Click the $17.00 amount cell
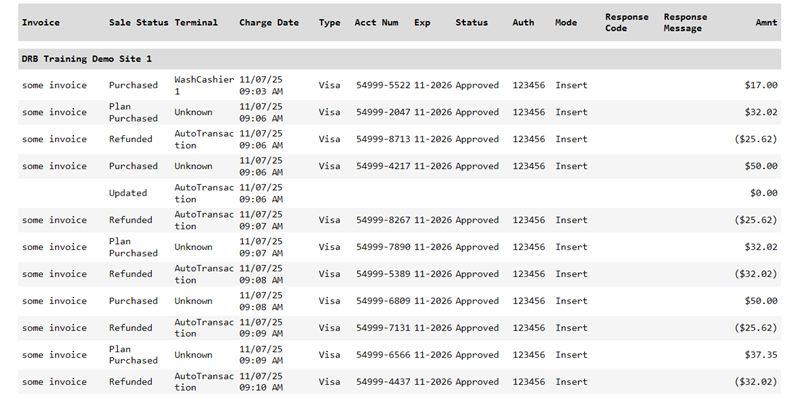Image resolution: width=800 pixels, height=408 pixels. click(x=761, y=85)
